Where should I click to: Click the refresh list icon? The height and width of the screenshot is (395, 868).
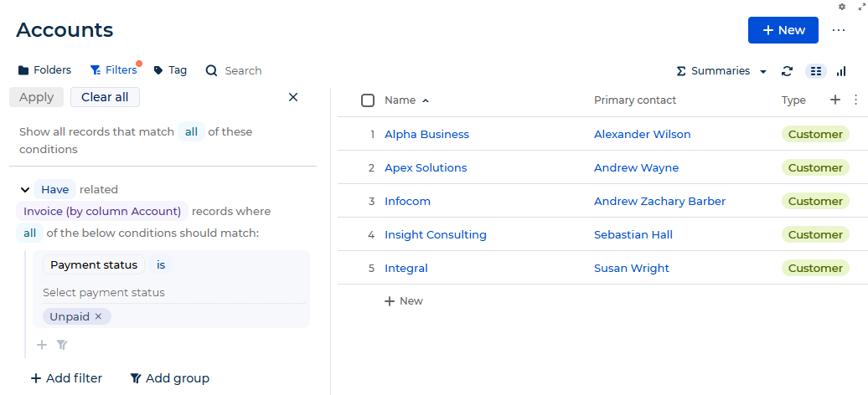[x=787, y=71]
